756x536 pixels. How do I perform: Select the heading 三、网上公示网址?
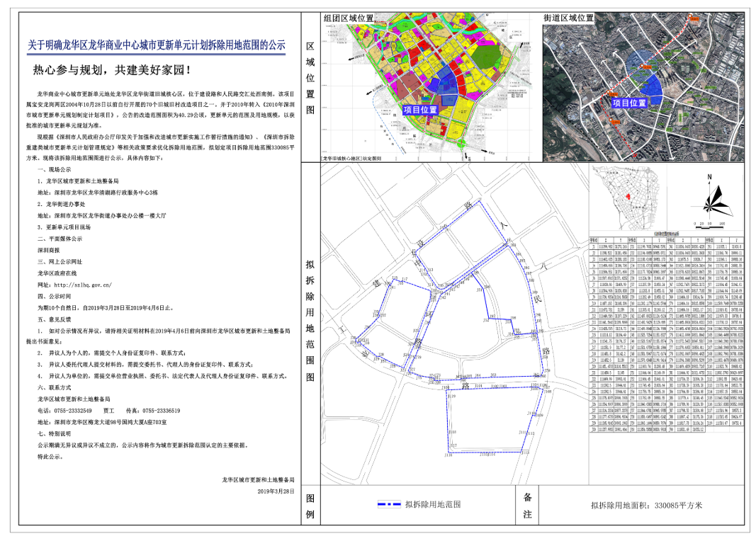[x=60, y=262]
